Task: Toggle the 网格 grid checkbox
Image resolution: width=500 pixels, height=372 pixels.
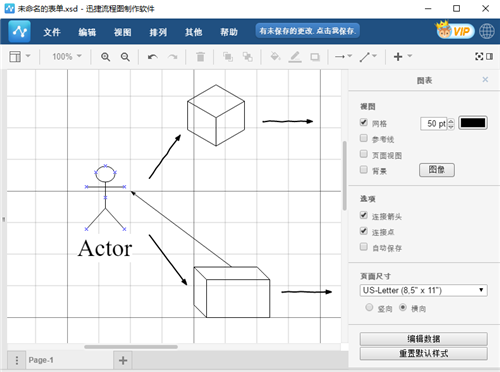Action: [364, 122]
